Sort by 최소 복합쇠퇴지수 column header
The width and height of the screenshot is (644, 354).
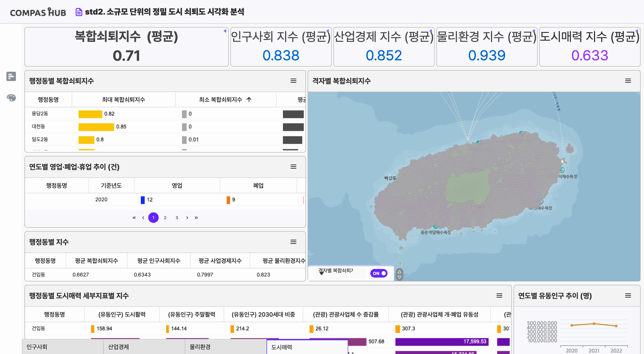click(225, 100)
